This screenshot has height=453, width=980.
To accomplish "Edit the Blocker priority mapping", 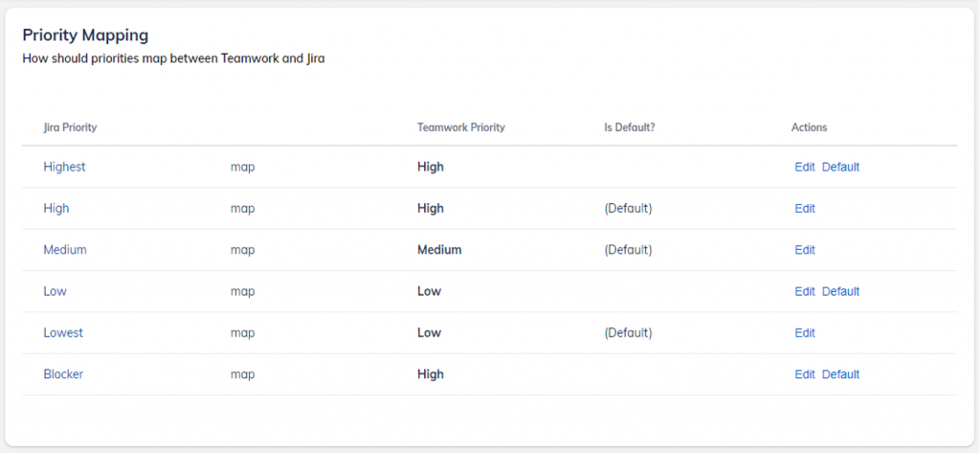I will (805, 374).
